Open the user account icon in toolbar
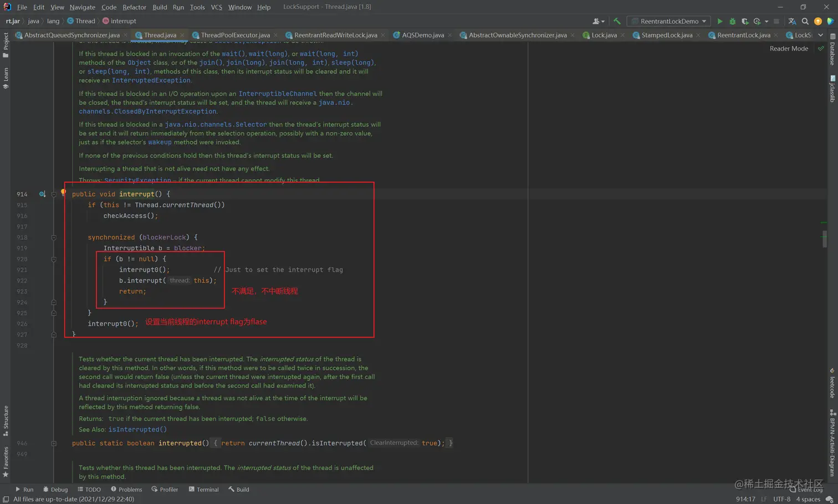Image resolution: width=838 pixels, height=504 pixels. click(x=598, y=21)
